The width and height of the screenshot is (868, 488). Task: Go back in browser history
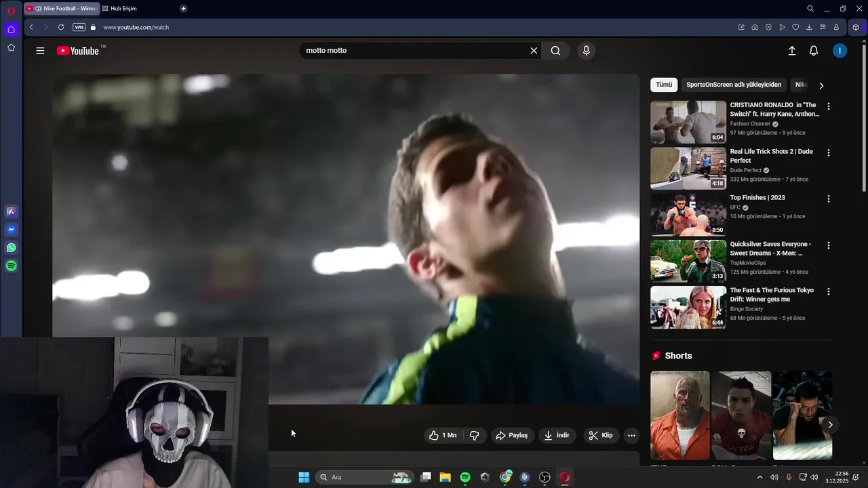[x=31, y=27]
